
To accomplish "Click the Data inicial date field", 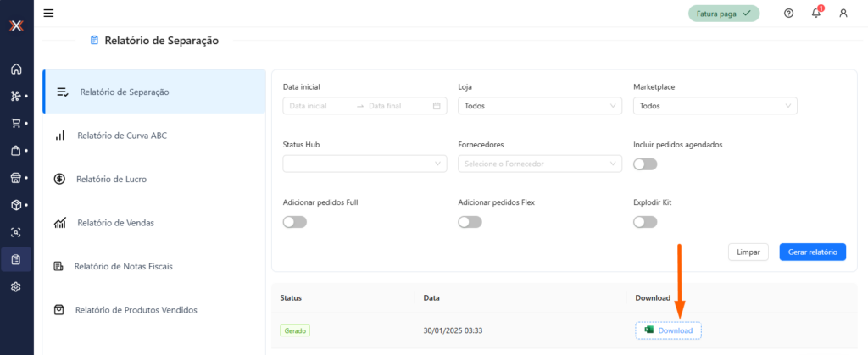I will tap(318, 106).
